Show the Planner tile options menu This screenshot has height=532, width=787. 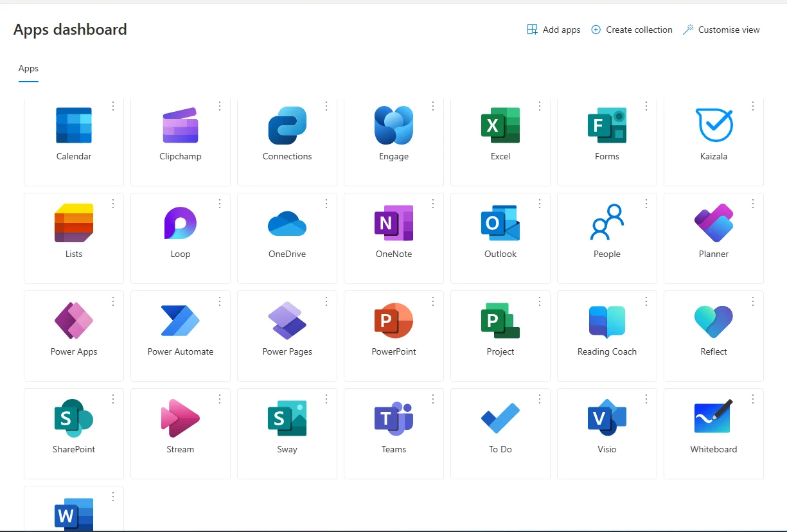pos(753,204)
